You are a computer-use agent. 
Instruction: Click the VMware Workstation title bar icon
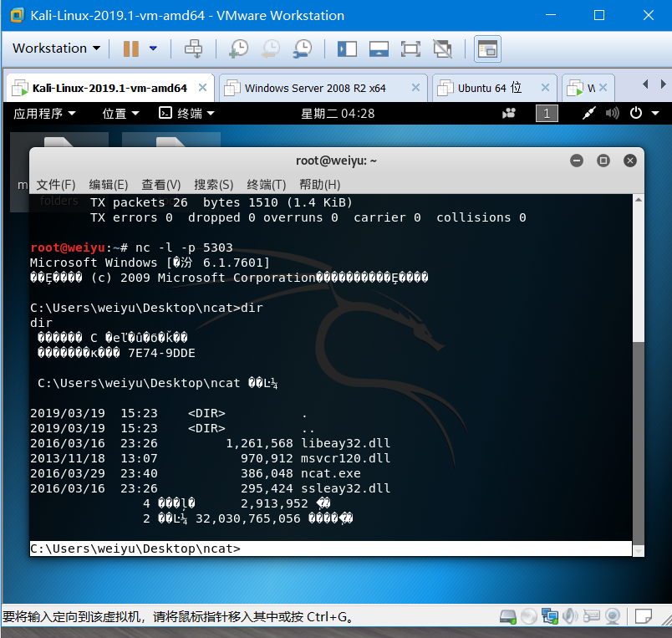coord(18,15)
